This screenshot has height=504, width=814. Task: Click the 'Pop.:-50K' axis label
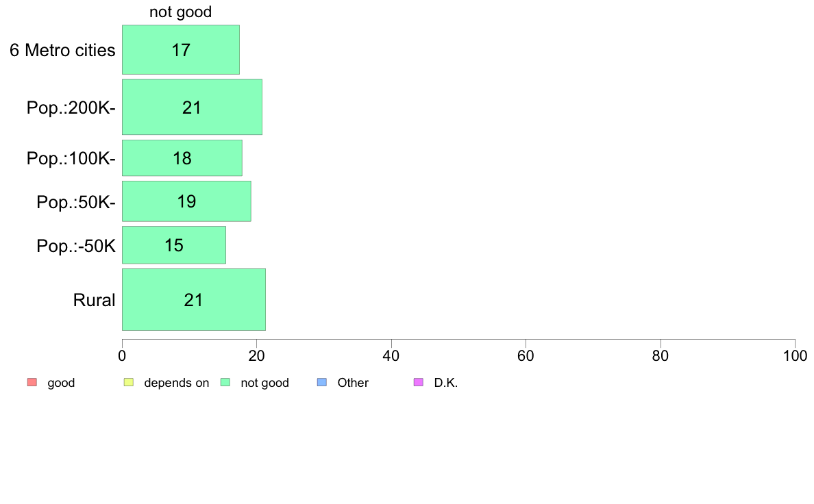pyautogui.click(x=76, y=246)
